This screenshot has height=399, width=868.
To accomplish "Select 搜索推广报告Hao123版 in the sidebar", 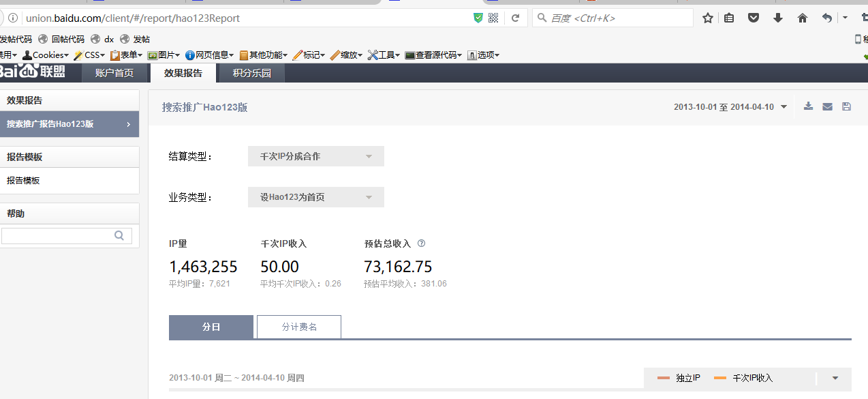I will [68, 124].
